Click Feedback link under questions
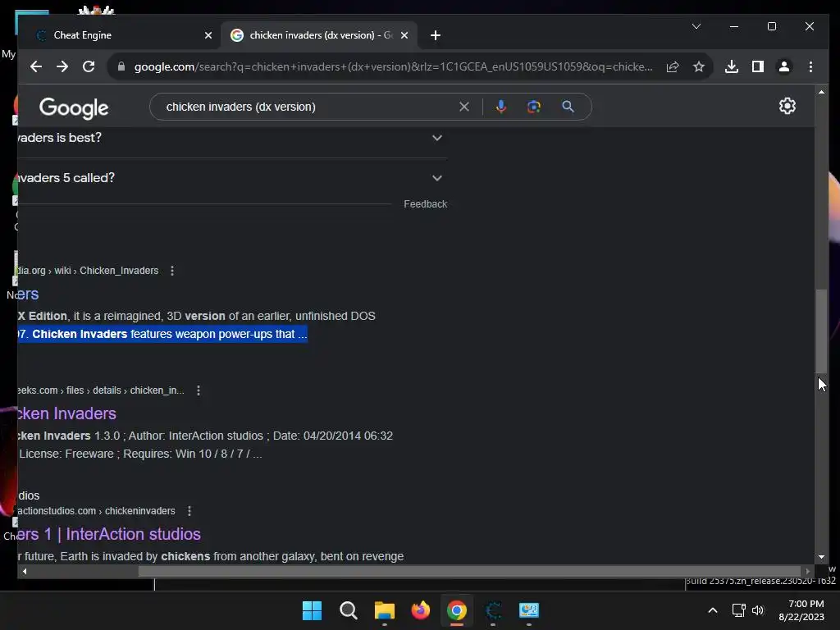840x630 pixels. click(x=426, y=204)
